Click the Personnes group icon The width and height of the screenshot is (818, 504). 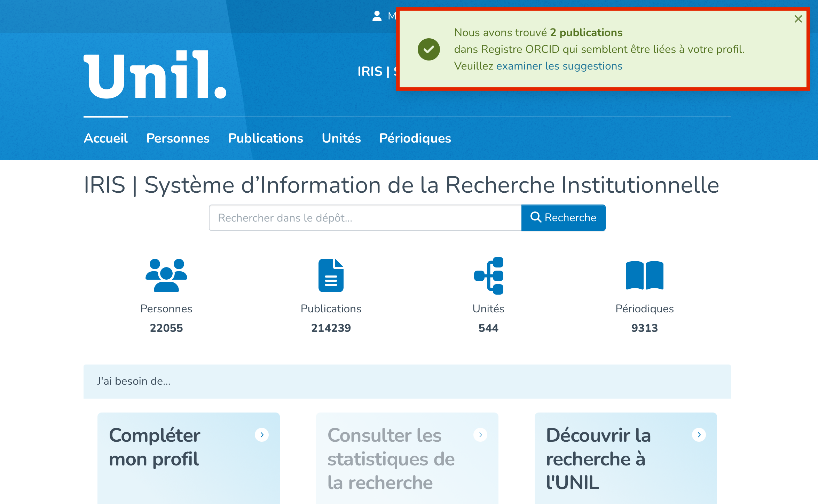tap(166, 275)
